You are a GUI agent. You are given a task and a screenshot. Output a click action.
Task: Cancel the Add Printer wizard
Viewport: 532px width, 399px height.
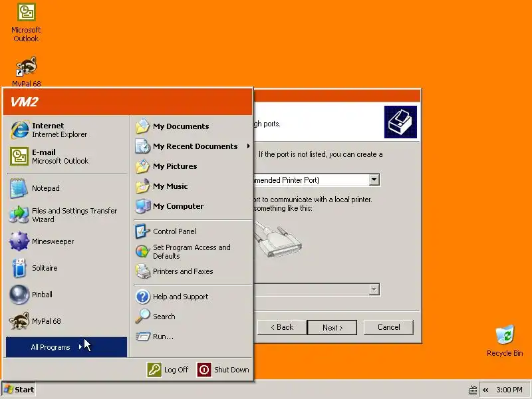(x=388, y=327)
